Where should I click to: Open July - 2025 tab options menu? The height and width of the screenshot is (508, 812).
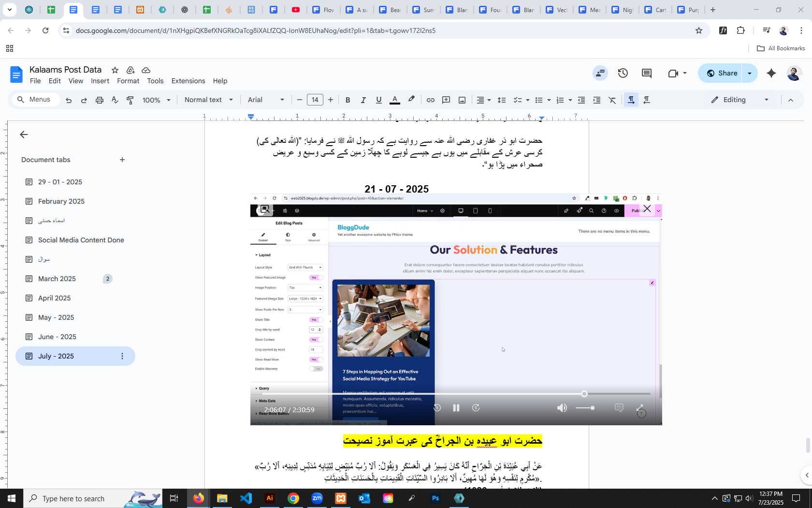click(122, 356)
